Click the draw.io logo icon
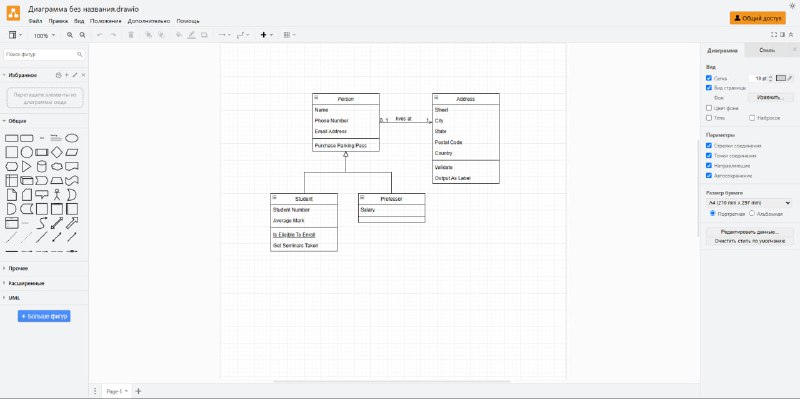The height and width of the screenshot is (399, 800). tap(13, 13)
